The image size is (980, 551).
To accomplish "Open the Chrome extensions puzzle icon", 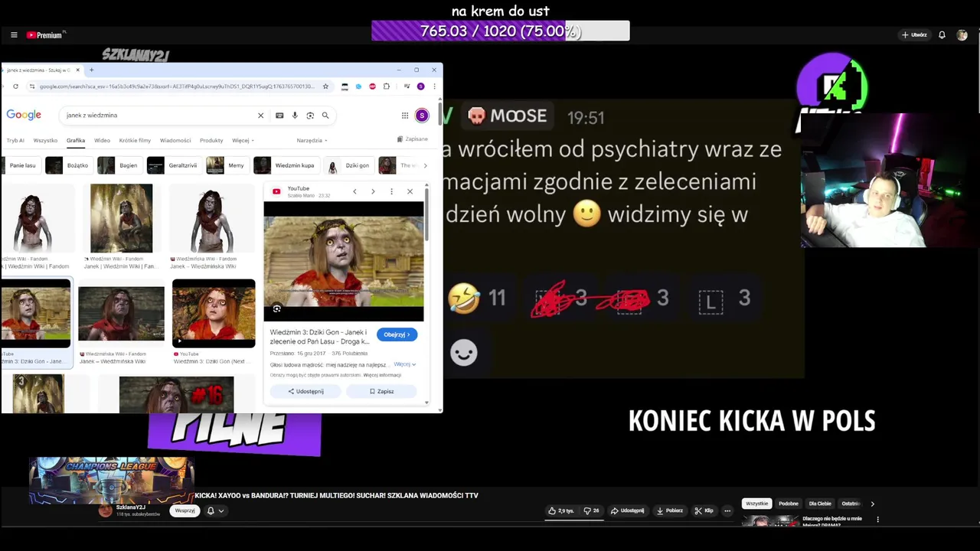I will pyautogui.click(x=387, y=86).
